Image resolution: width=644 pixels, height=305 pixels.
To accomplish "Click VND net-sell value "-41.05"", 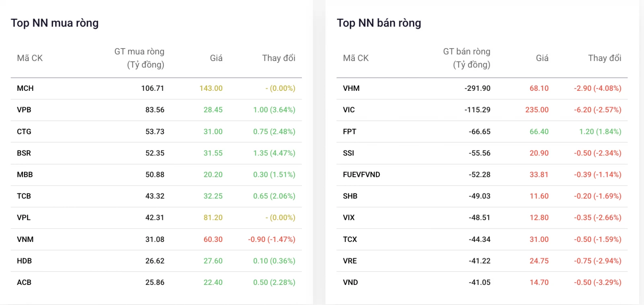I will (x=480, y=282).
